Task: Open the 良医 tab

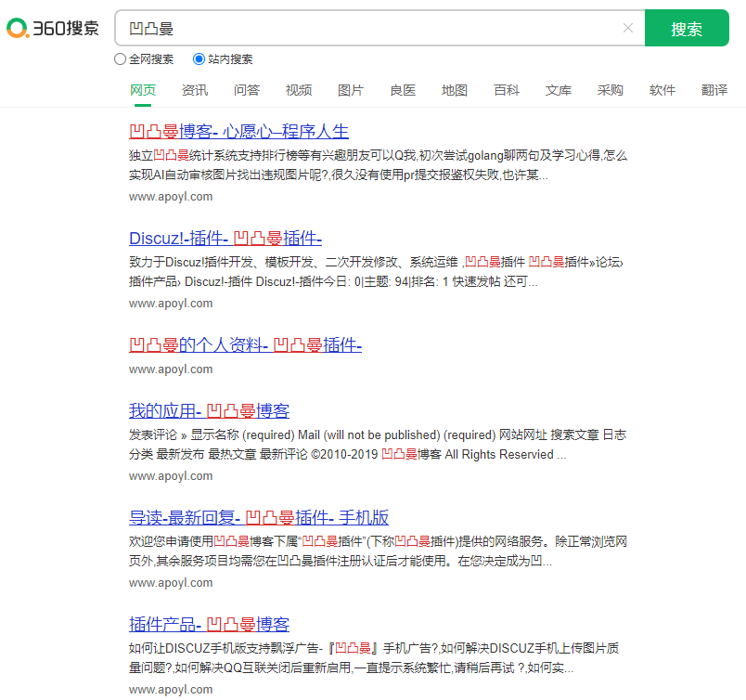Action: tap(403, 90)
